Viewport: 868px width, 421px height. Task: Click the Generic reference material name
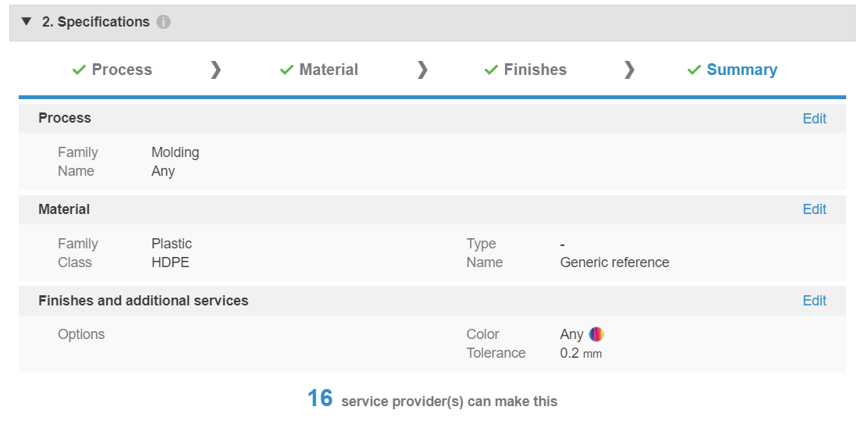(614, 262)
